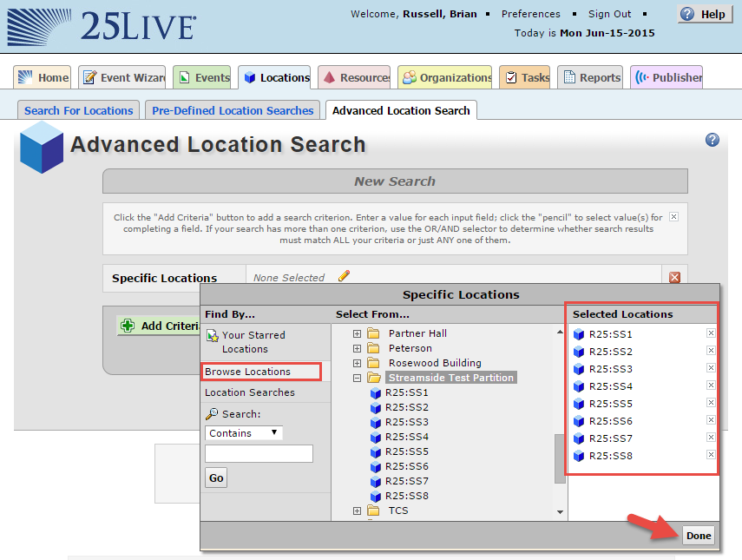The image size is (742, 560).
Task: Open the Event Wizard tab
Action: pos(122,77)
